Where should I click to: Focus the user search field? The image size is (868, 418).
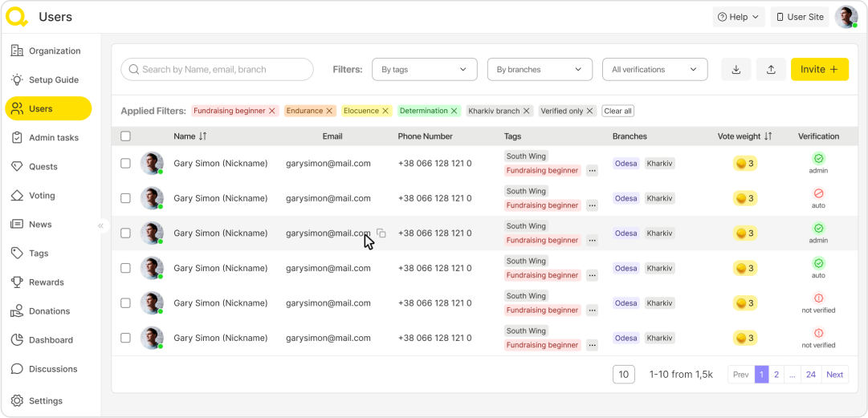[217, 70]
